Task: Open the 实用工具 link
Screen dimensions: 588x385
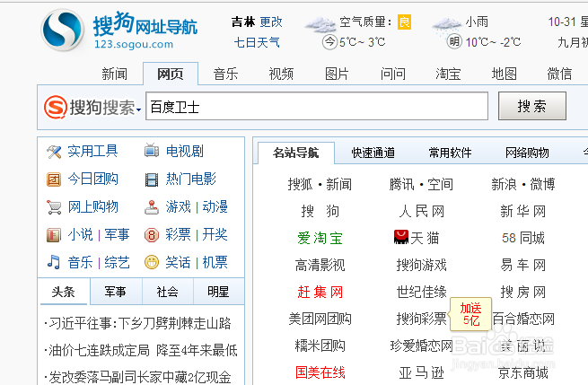Action: click(92, 151)
